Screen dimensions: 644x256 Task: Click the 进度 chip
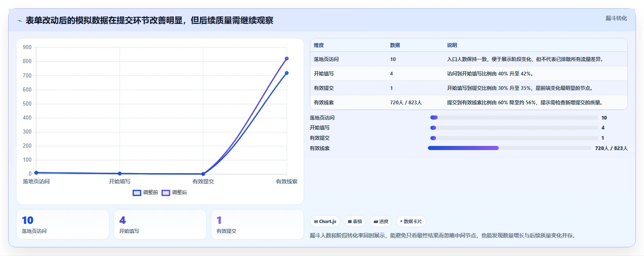(381, 221)
